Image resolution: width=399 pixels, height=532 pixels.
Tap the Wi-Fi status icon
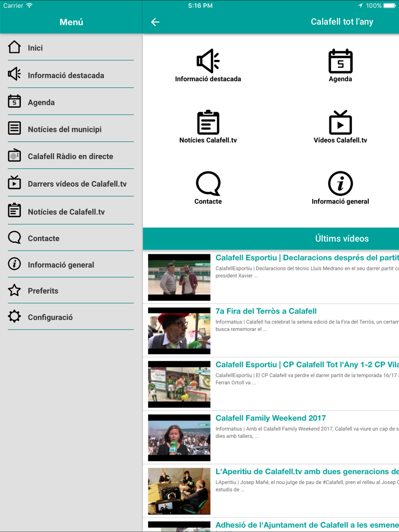pyautogui.click(x=30, y=6)
